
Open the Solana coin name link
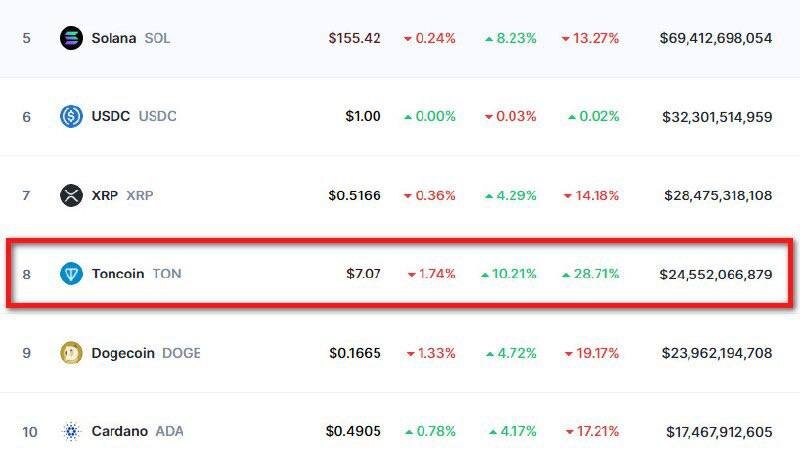114,38
